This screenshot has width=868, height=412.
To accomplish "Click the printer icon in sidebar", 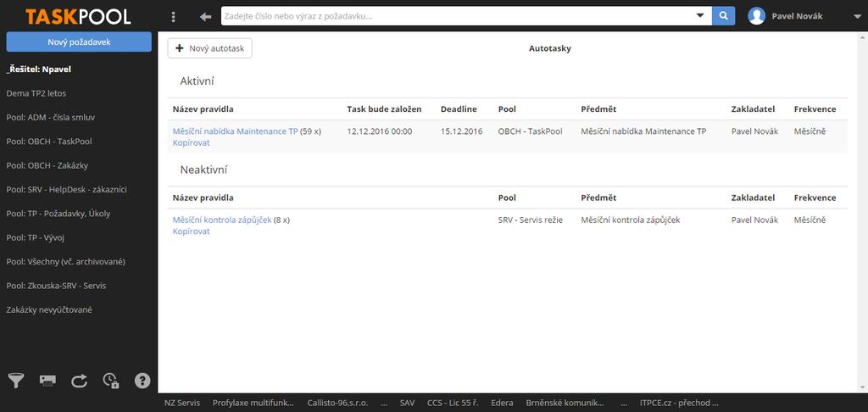I will click(x=47, y=381).
